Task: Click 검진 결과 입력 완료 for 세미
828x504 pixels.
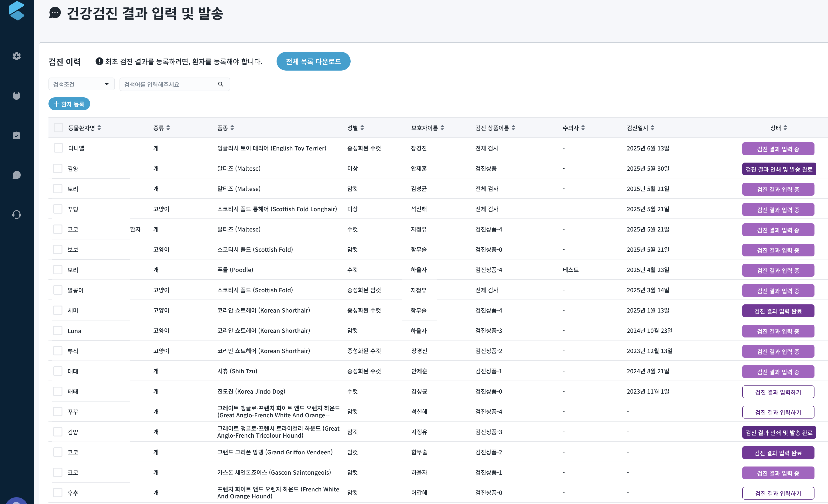Action: pos(778,311)
